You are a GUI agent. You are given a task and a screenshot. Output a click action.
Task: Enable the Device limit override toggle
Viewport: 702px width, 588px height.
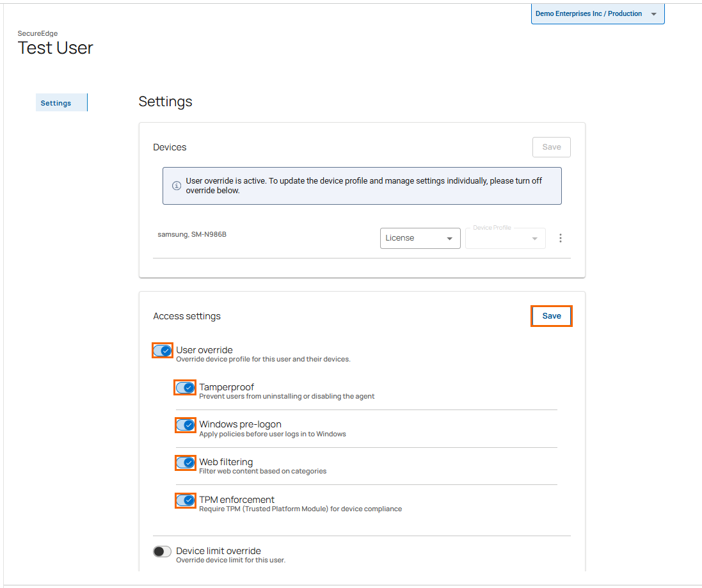pos(163,552)
